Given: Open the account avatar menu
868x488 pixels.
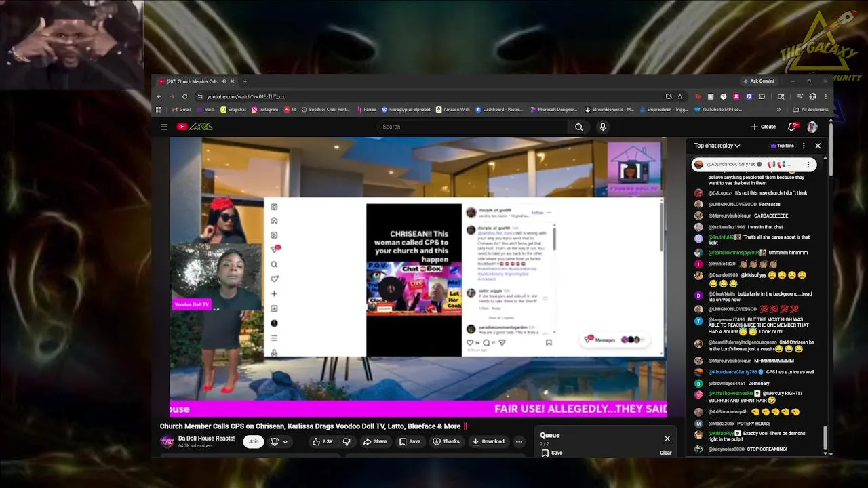Looking at the screenshot, I should (x=812, y=127).
